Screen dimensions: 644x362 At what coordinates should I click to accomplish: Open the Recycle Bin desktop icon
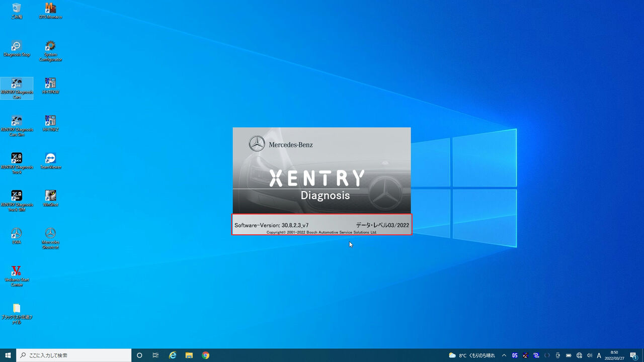tap(17, 11)
